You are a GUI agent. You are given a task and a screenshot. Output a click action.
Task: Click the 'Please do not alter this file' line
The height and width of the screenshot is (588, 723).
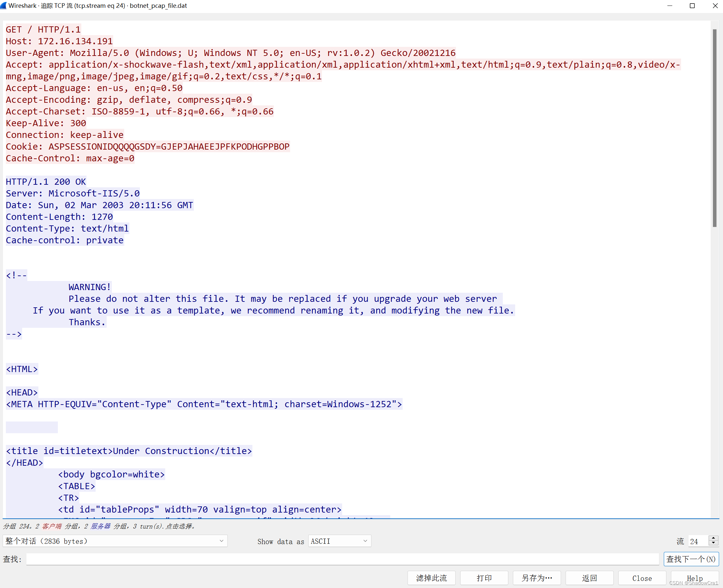point(283,299)
